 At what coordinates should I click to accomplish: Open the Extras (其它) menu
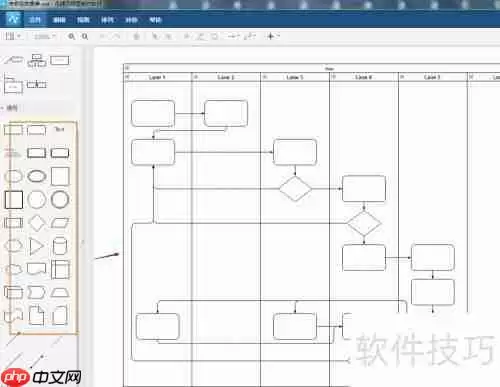[131, 20]
